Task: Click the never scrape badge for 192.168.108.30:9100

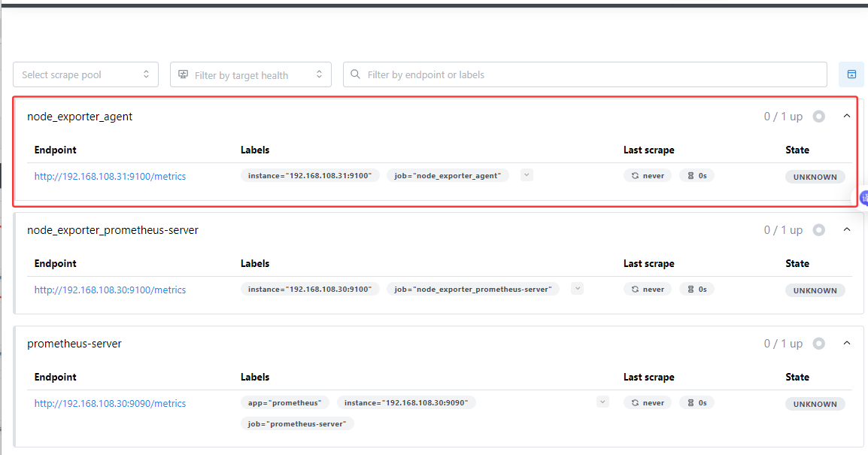Action: pos(648,289)
